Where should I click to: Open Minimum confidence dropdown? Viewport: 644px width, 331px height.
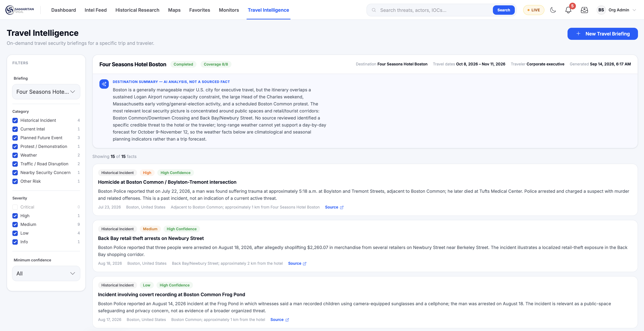point(46,273)
